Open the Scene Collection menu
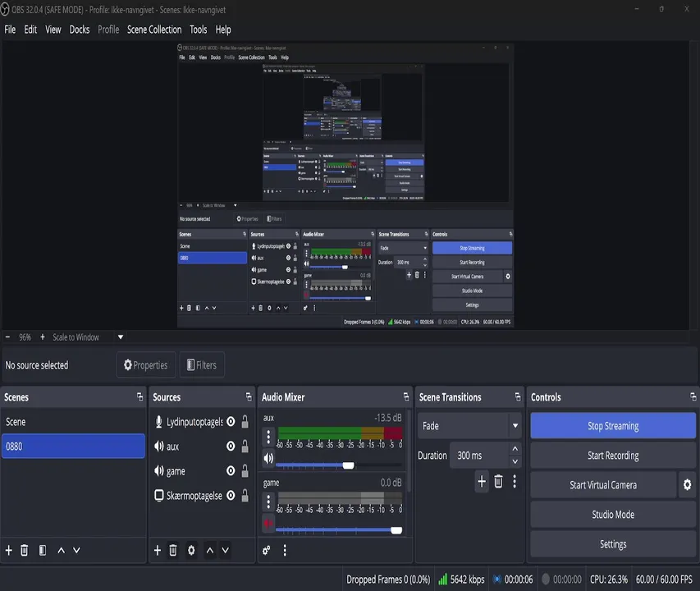700x591 pixels. [x=154, y=30]
